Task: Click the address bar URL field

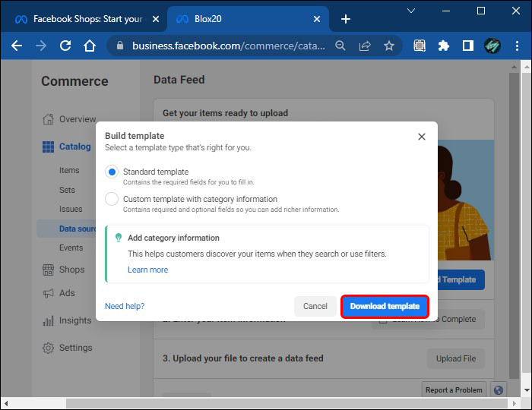Action: tap(228, 46)
